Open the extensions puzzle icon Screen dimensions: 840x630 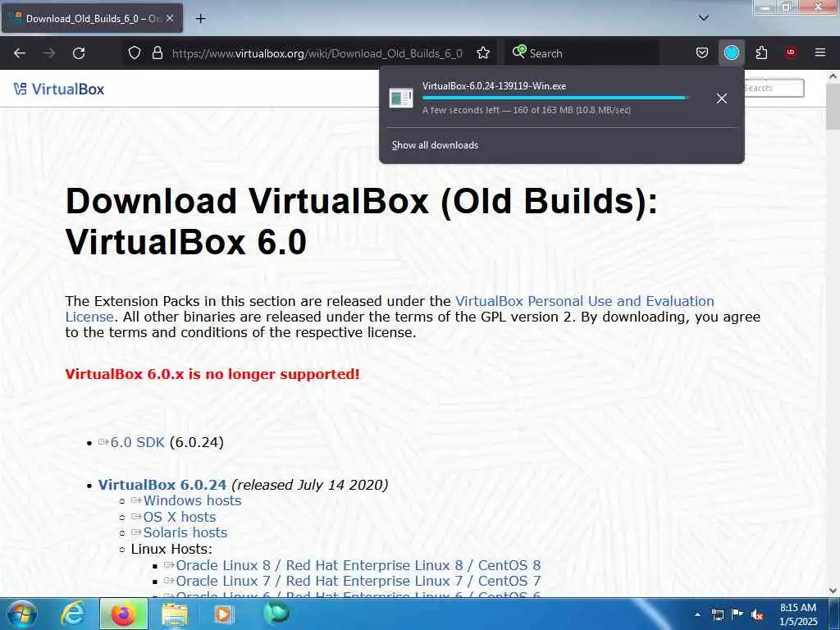pyautogui.click(x=761, y=52)
